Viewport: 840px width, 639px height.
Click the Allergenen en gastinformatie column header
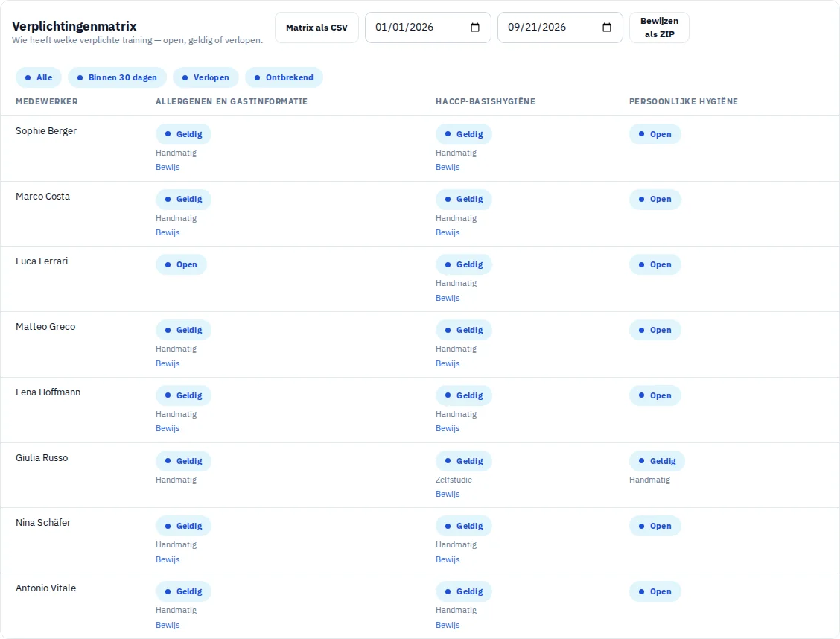point(232,101)
